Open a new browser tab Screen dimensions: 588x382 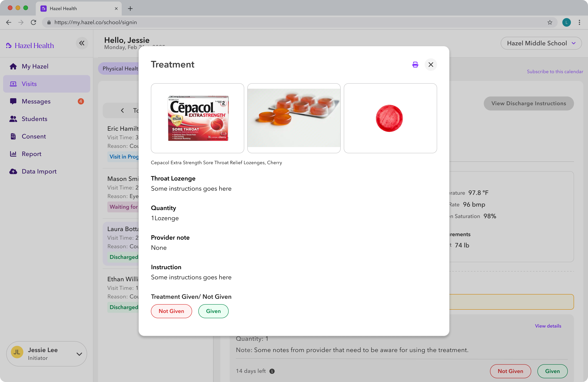130,8
